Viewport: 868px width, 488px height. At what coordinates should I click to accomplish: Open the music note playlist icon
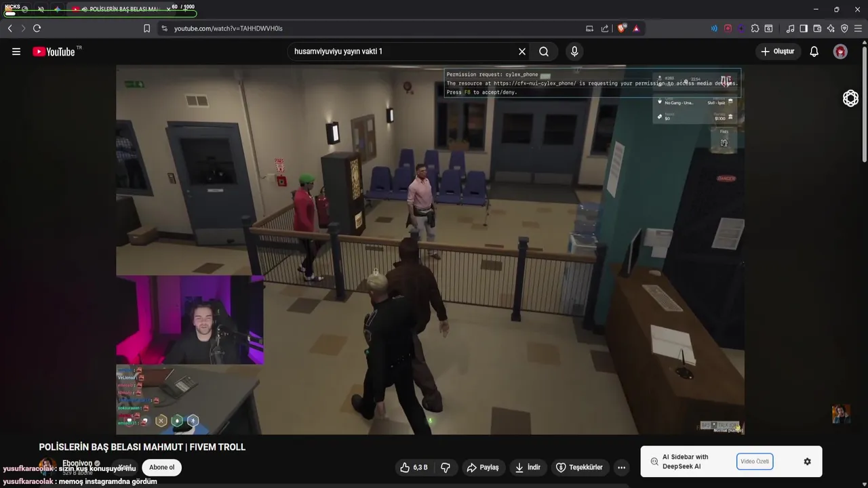click(790, 28)
